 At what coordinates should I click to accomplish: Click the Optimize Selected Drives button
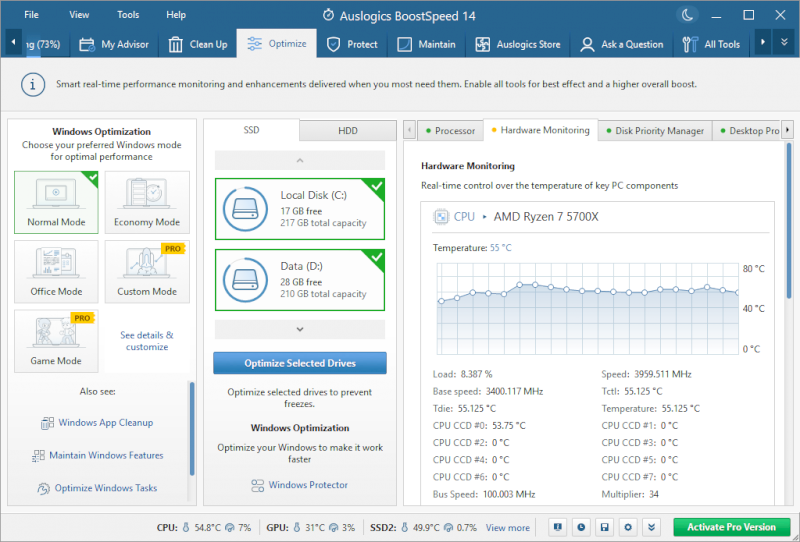click(x=299, y=363)
